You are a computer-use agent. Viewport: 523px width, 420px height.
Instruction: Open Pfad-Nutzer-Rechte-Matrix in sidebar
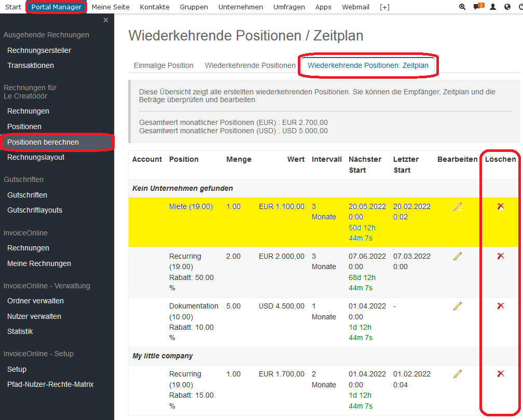50,384
